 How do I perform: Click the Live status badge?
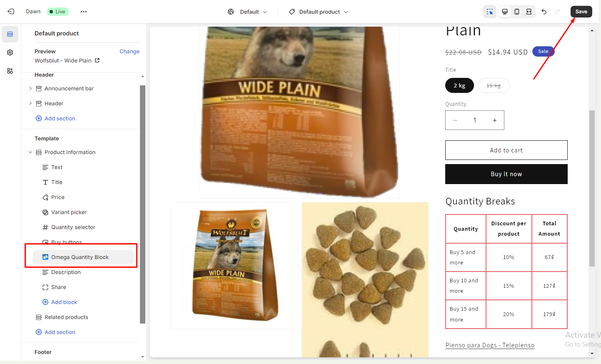[58, 12]
